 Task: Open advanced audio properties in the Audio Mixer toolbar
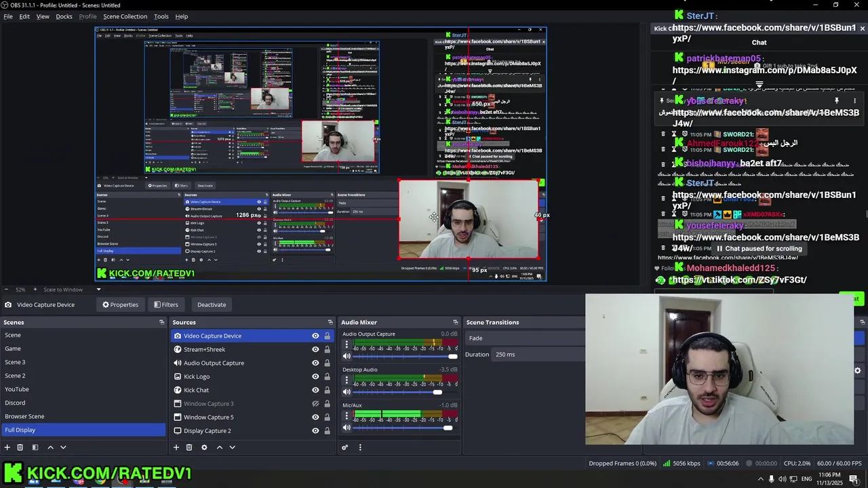345,447
